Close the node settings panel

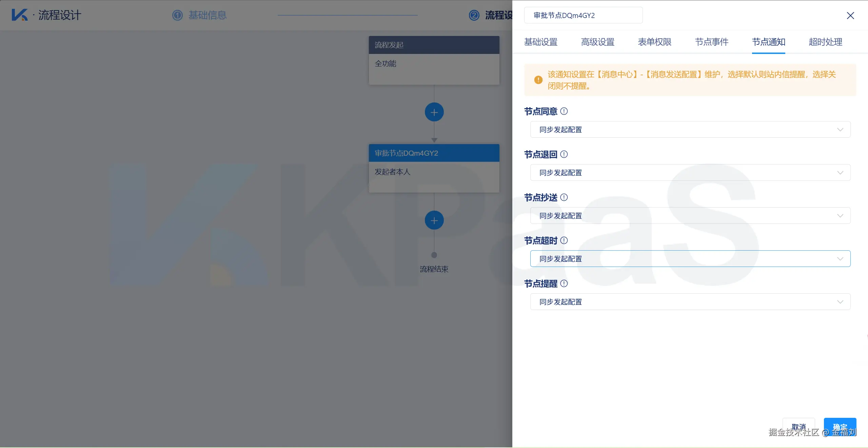tap(850, 16)
